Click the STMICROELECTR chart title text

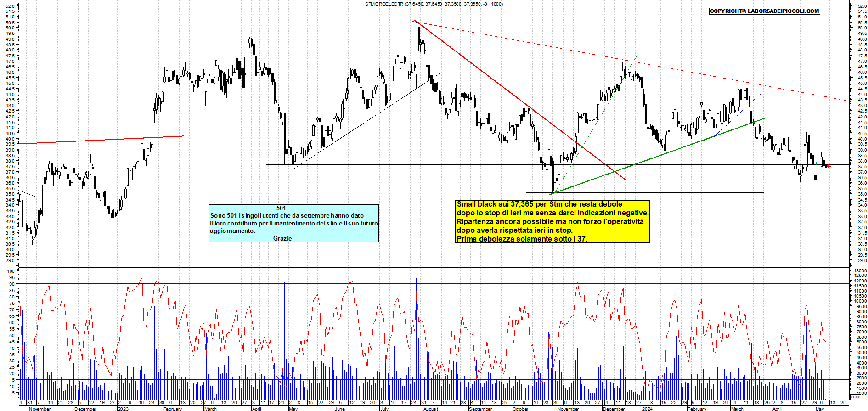(434, 4)
